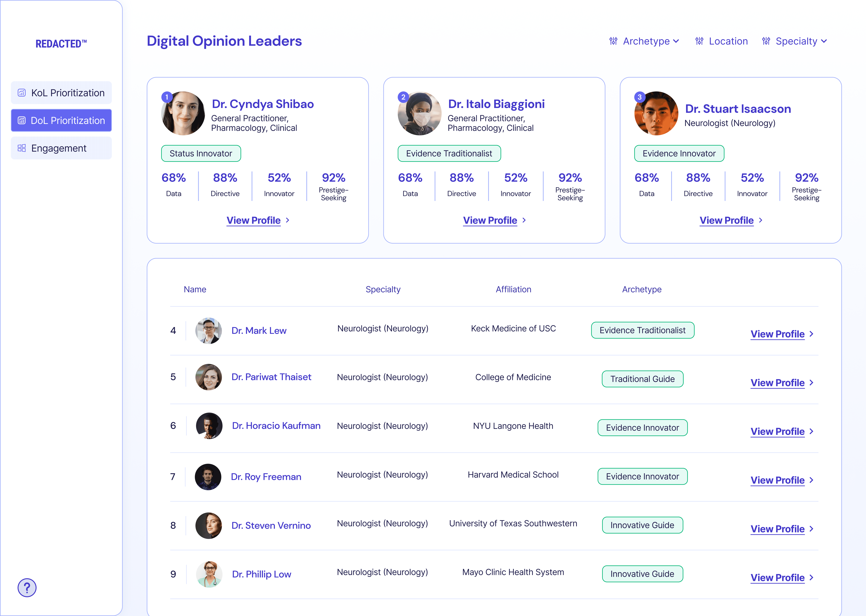
Task: Click the name Dr. Mark Lew
Action: [259, 331]
